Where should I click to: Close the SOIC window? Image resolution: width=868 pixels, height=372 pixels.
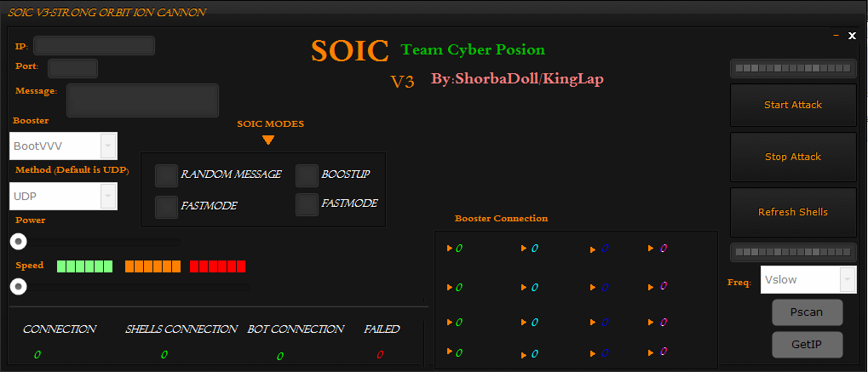[x=852, y=36]
